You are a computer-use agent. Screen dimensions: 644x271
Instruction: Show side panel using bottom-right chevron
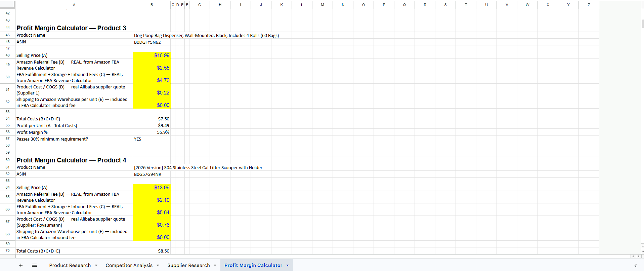point(635,266)
